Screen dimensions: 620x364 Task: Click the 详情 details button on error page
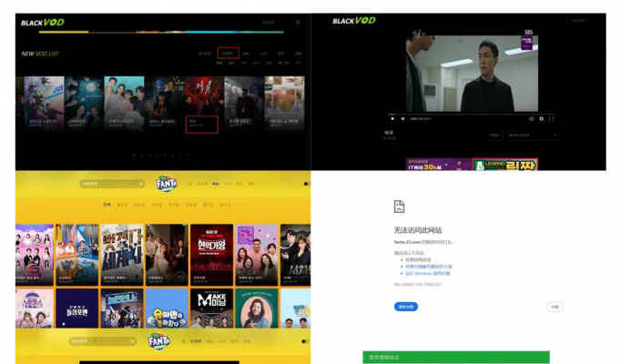(554, 307)
